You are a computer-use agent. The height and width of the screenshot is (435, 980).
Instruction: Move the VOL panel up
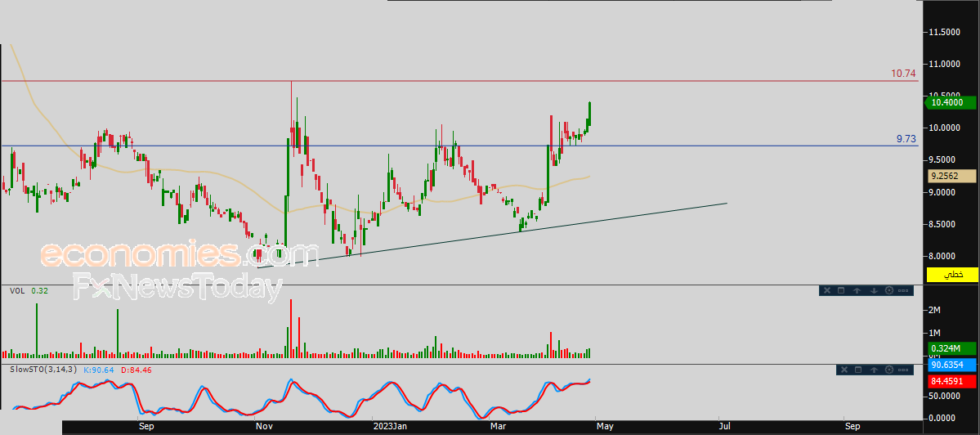(x=857, y=290)
